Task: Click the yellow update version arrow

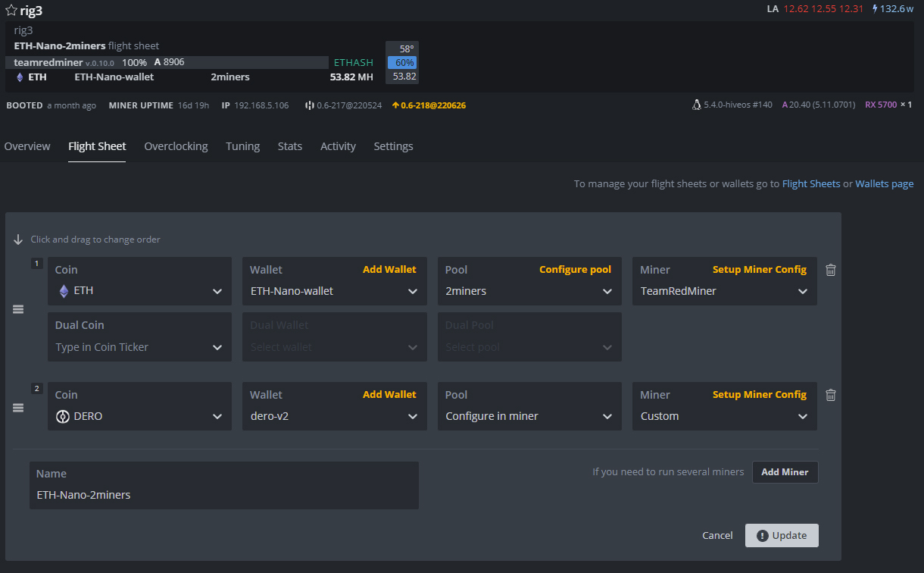Action: [395, 105]
